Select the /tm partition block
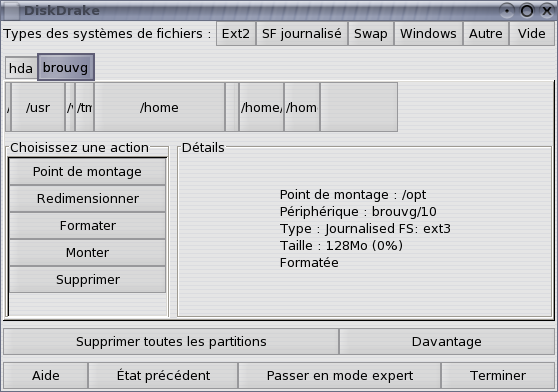The width and height of the screenshot is (558, 392). coord(85,107)
